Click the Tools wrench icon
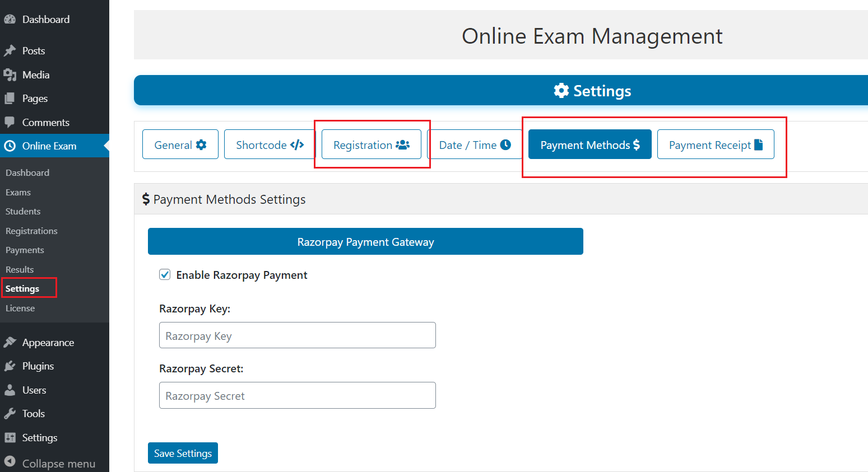868x472 pixels. [12, 413]
